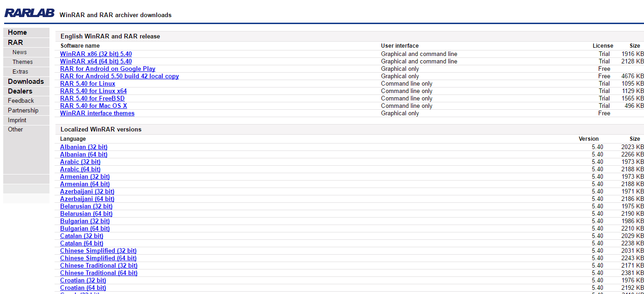This screenshot has width=644, height=294.
Task: Download the Chinese Traditional (32 bit) version
Action: pyautogui.click(x=99, y=266)
